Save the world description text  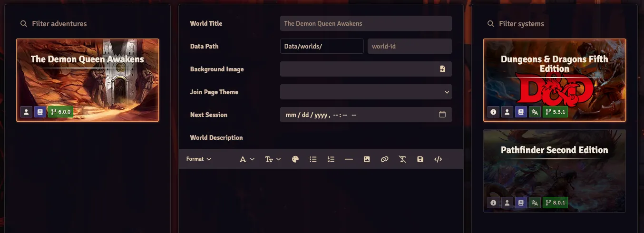click(x=420, y=159)
